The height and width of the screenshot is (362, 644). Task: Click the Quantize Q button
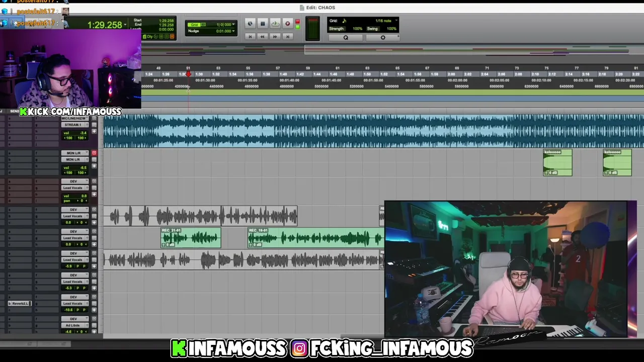(346, 38)
